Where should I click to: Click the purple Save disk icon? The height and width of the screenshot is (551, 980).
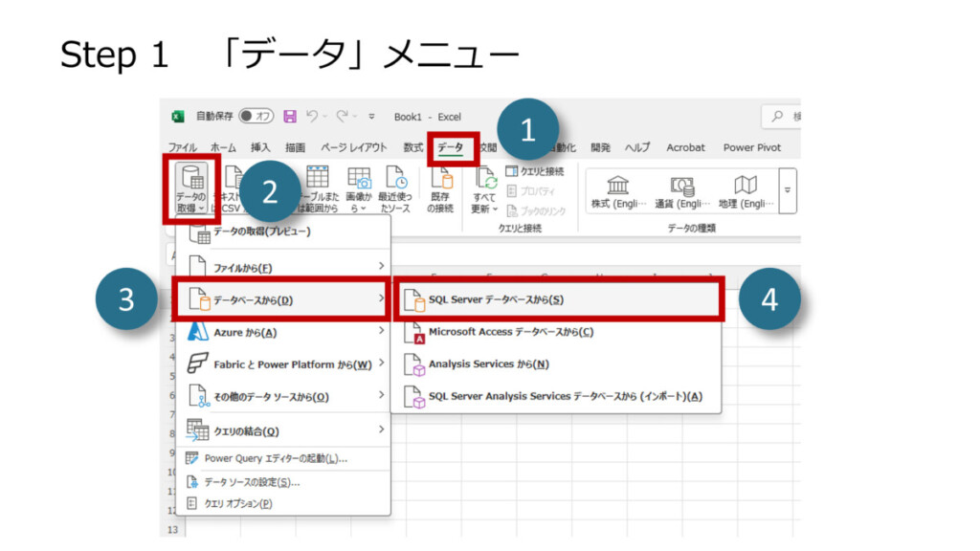[289, 116]
